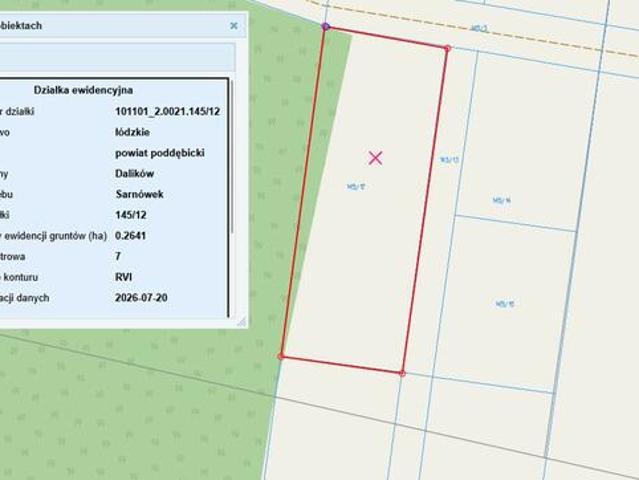Select the 'powiat poddębicki' value
This screenshot has height=480, width=639.
[160, 153]
